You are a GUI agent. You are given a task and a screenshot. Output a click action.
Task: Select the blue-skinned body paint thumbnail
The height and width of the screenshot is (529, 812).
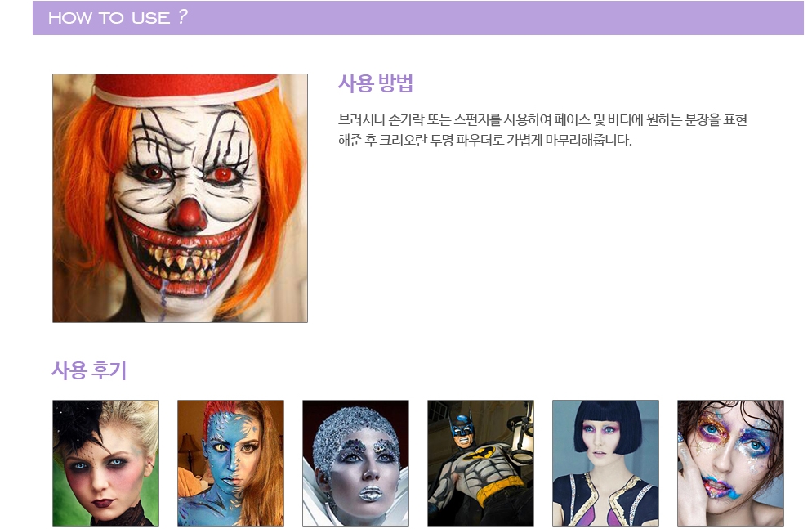click(x=230, y=462)
